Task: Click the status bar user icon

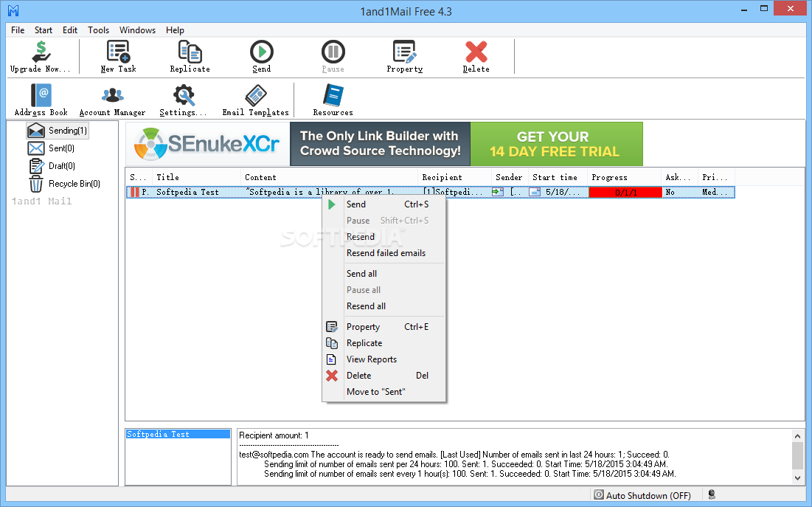Action: pyautogui.click(x=712, y=494)
